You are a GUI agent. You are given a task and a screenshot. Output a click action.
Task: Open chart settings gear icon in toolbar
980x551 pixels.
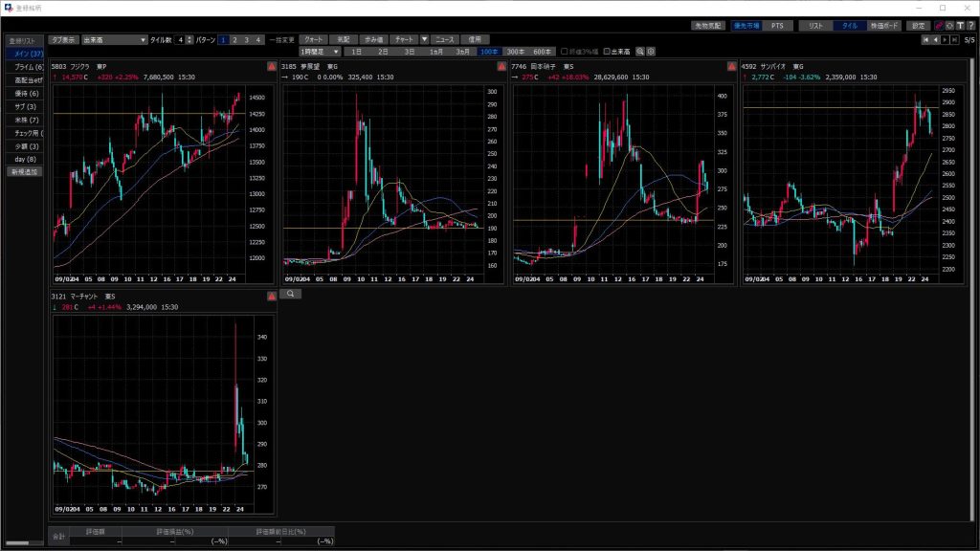click(651, 51)
